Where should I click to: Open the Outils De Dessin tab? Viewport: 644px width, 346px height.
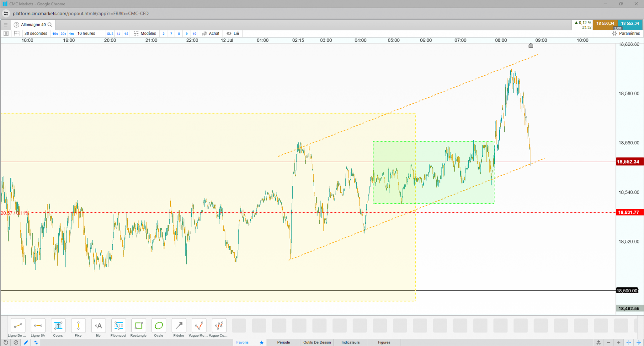click(x=317, y=342)
